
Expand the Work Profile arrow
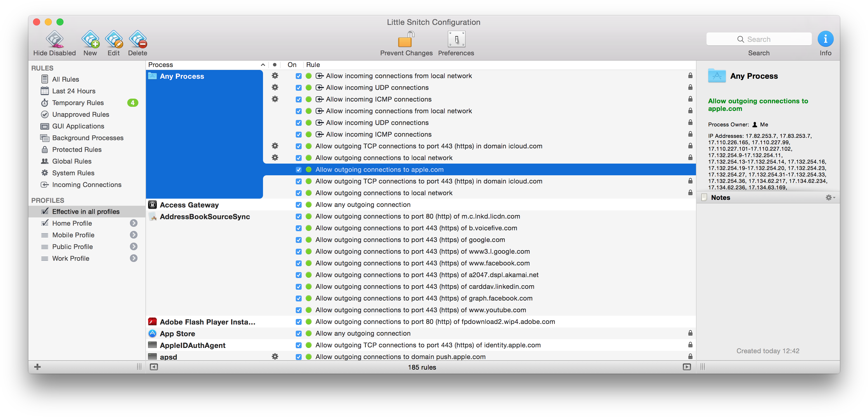click(134, 258)
